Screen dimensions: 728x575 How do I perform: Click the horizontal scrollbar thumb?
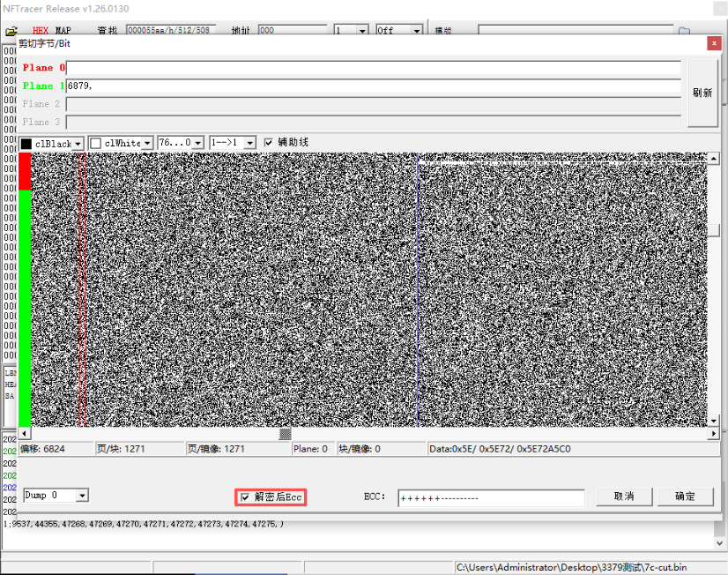[285, 433]
